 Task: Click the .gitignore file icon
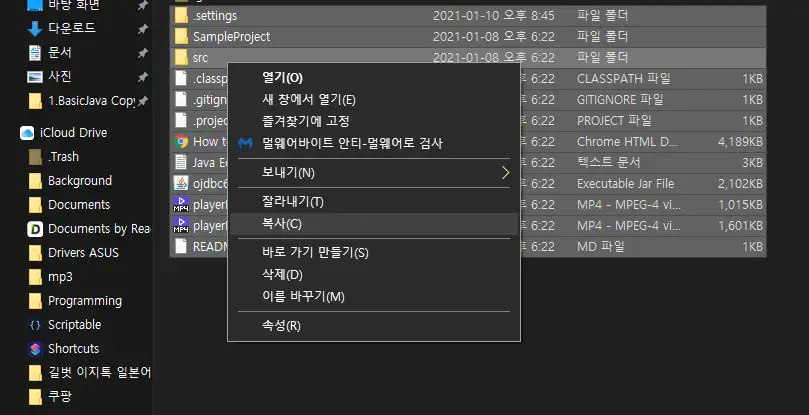[x=181, y=100]
